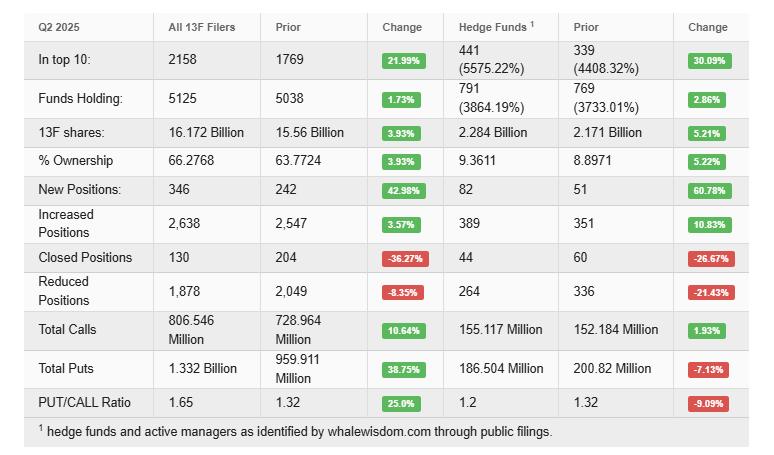Click the red -36.27% change badge
The image size is (774, 455).
pyautogui.click(x=403, y=258)
